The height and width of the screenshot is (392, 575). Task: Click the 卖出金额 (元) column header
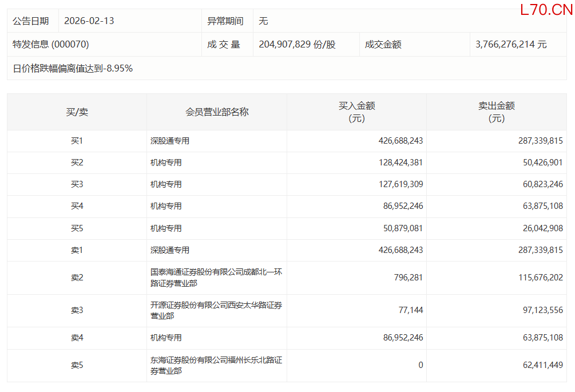[497, 112]
